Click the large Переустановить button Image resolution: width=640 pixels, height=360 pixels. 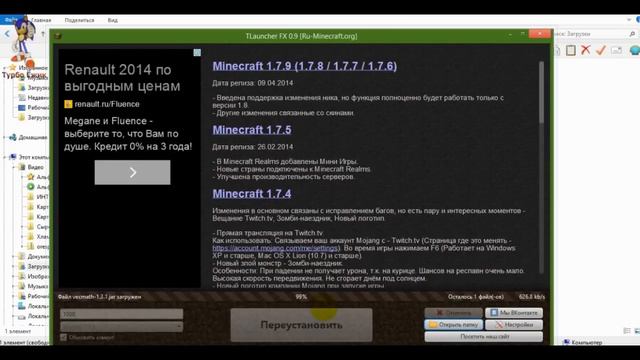click(x=301, y=325)
